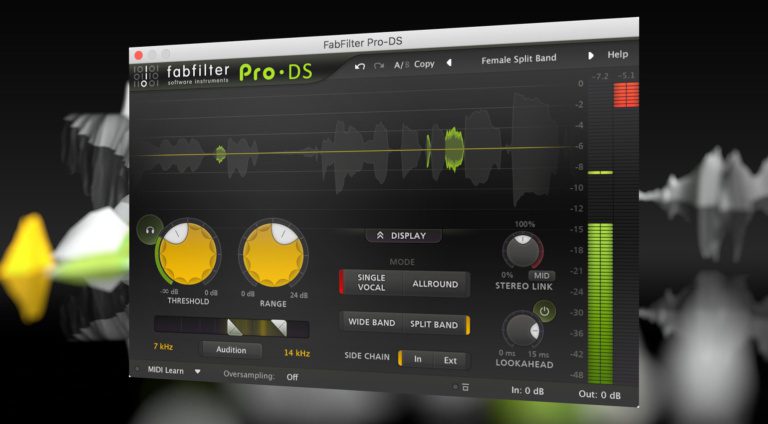This screenshot has width=768, height=424.
Task: Enable Split Band processing
Action: coord(434,325)
